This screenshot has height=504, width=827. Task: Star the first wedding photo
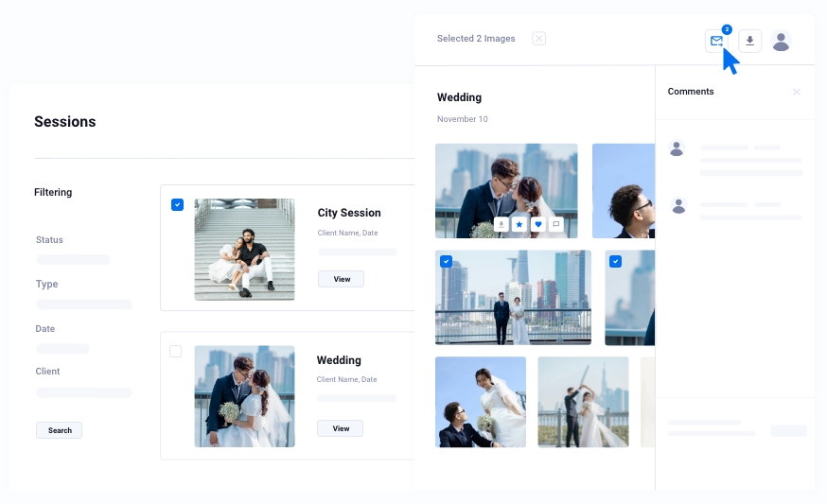point(519,224)
